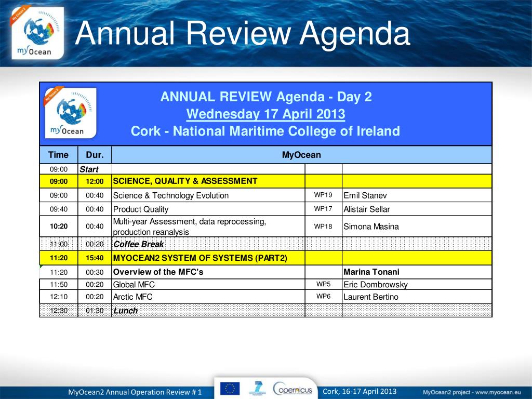The height and width of the screenshot is (399, 532).
Task: Click the 12:10 time cell
Action: 59,297
